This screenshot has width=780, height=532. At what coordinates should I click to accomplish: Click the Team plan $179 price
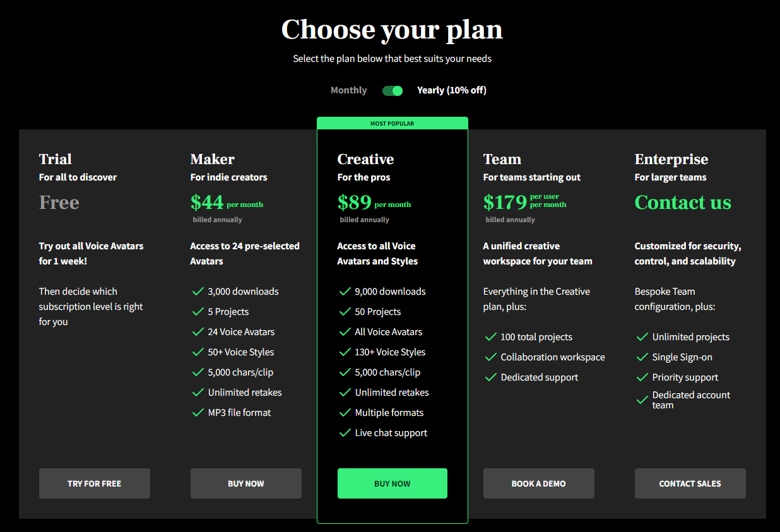point(505,203)
